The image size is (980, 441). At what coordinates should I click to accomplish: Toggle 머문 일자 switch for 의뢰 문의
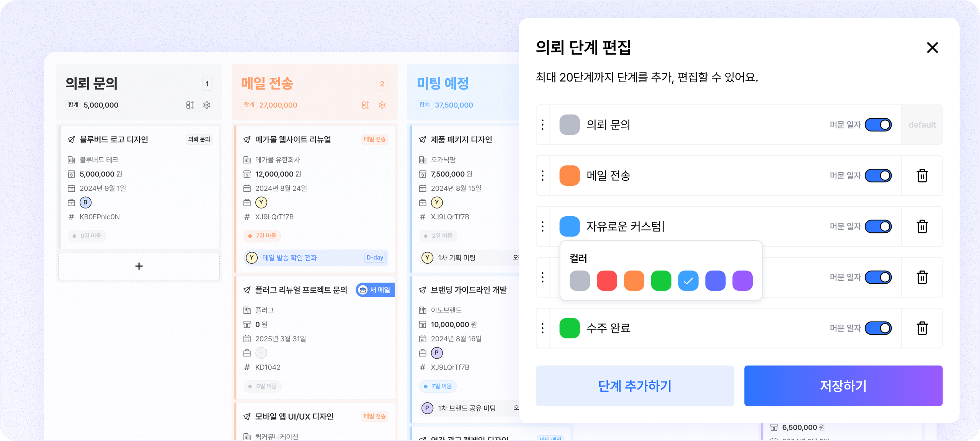click(878, 124)
